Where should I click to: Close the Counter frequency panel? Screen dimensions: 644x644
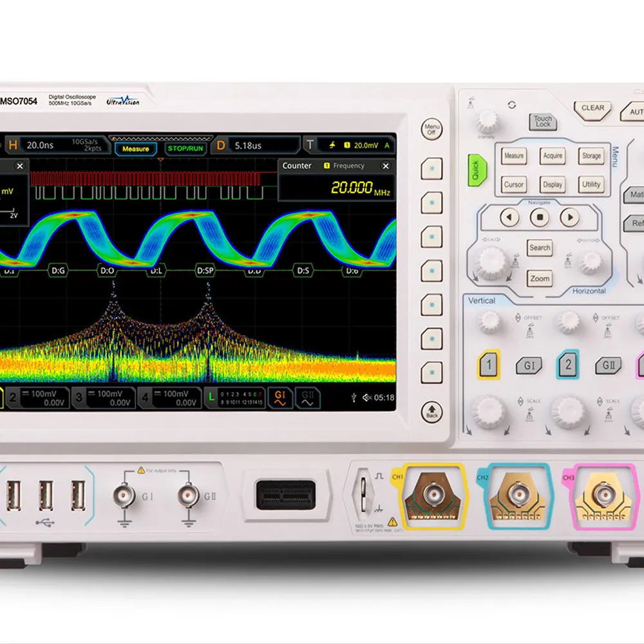[385, 166]
